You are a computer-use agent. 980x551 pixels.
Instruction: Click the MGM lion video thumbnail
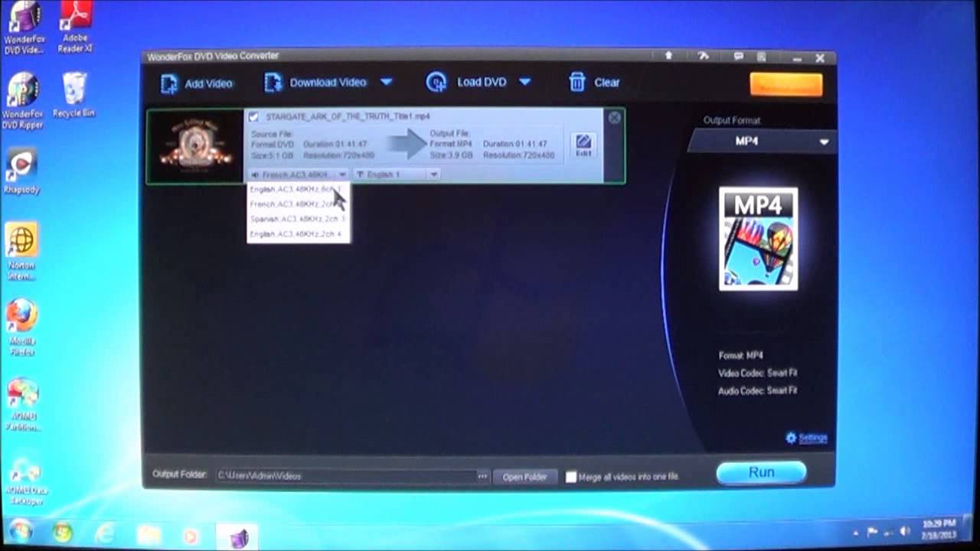tap(195, 145)
